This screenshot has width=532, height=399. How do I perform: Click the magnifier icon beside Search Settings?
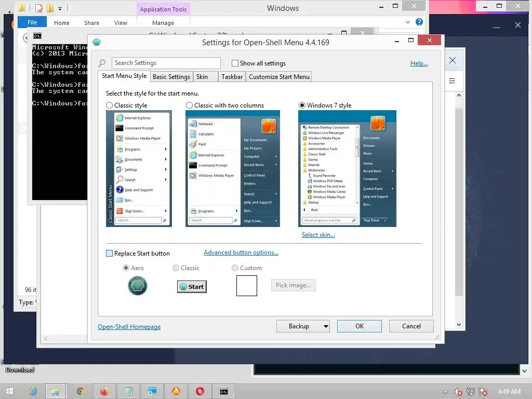coord(102,63)
